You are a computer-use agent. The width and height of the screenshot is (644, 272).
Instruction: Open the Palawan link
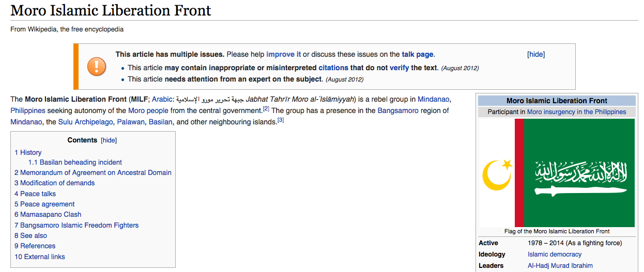click(131, 122)
